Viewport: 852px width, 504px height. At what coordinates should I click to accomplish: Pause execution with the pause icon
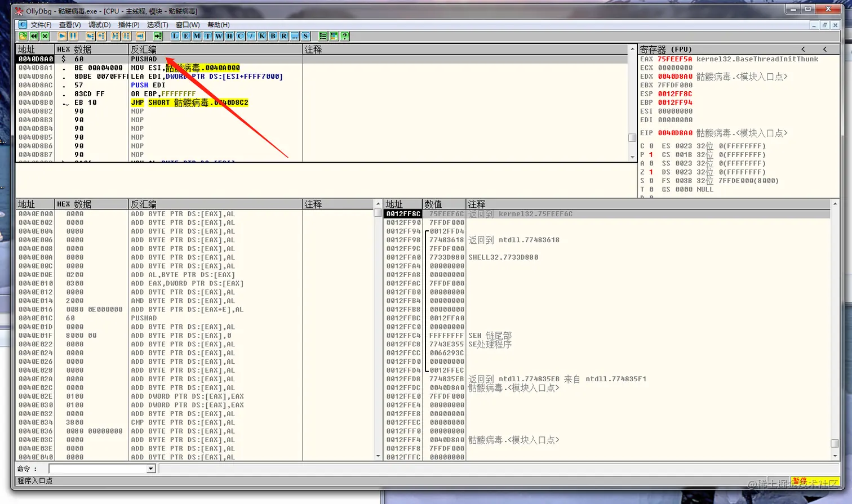click(x=73, y=36)
